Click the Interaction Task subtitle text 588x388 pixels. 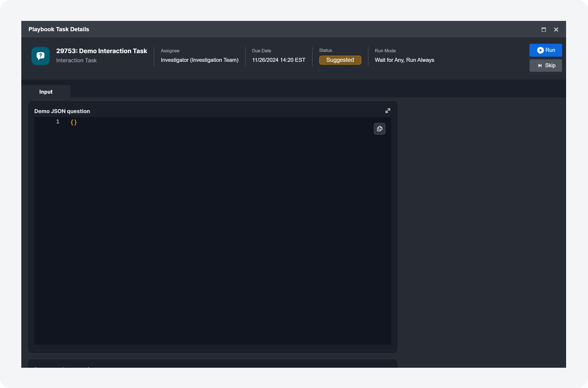pyautogui.click(x=76, y=60)
